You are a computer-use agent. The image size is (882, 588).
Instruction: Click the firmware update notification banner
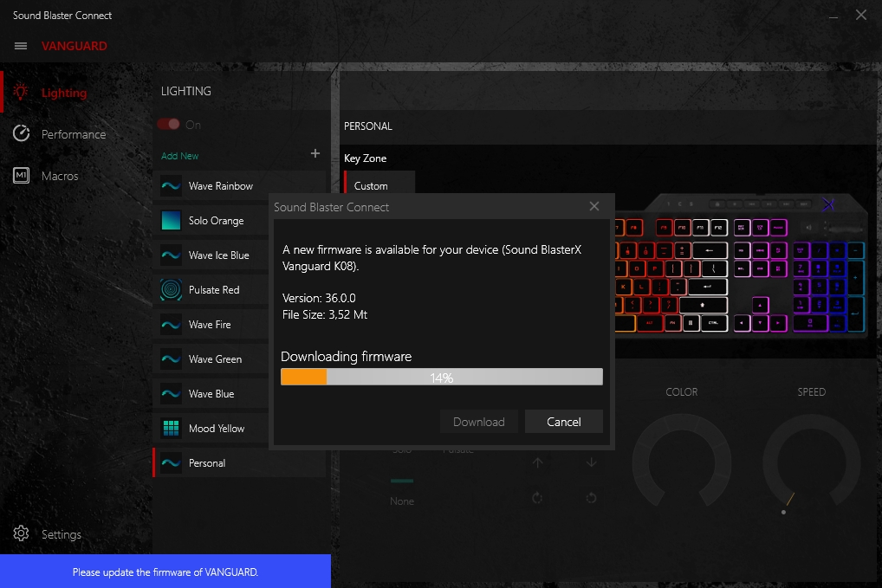(165, 572)
